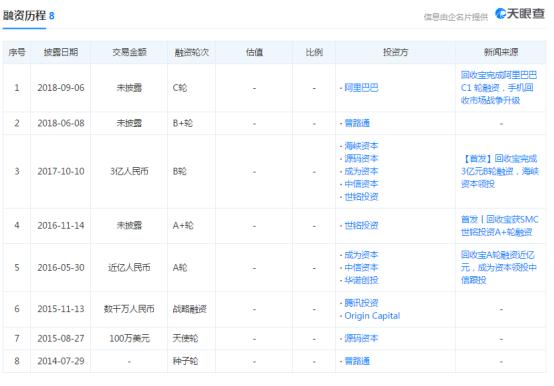Open 中信资本 link in the B轮 row
This screenshot has width=554, height=386.
click(x=361, y=184)
